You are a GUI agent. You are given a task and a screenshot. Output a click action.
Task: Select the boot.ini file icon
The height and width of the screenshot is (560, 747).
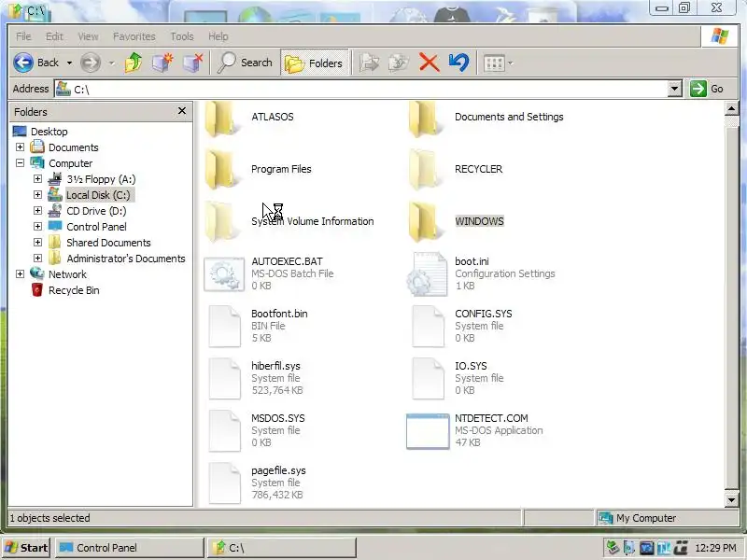pyautogui.click(x=427, y=274)
